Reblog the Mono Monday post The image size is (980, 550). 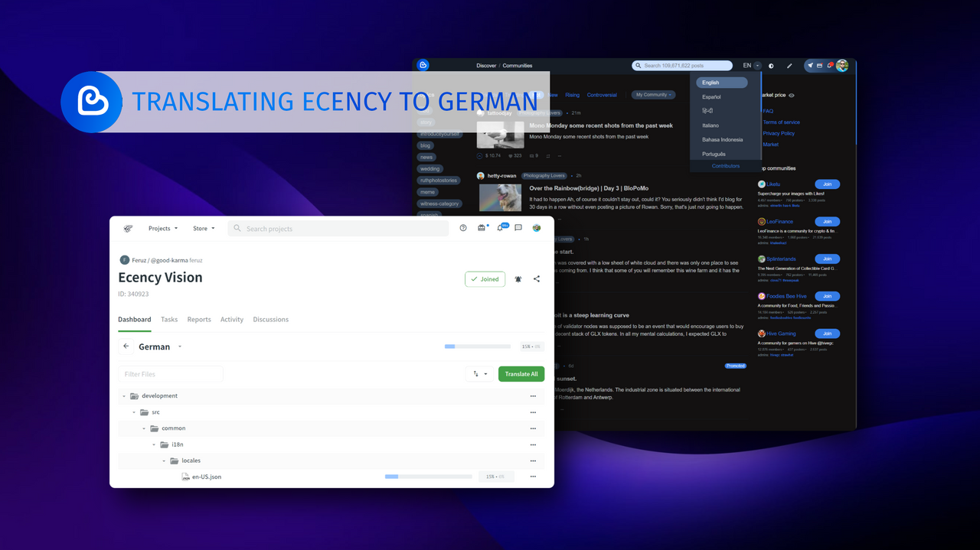coord(548,155)
